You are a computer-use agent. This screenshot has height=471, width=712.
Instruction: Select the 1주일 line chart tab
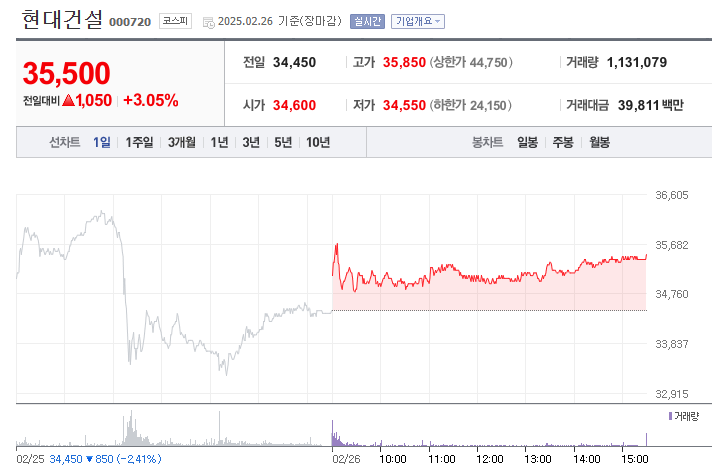coord(139,143)
